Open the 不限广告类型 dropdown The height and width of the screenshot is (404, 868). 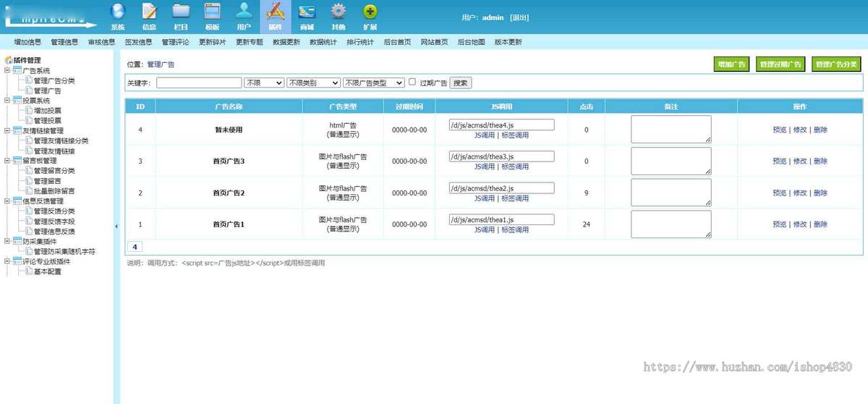click(373, 83)
